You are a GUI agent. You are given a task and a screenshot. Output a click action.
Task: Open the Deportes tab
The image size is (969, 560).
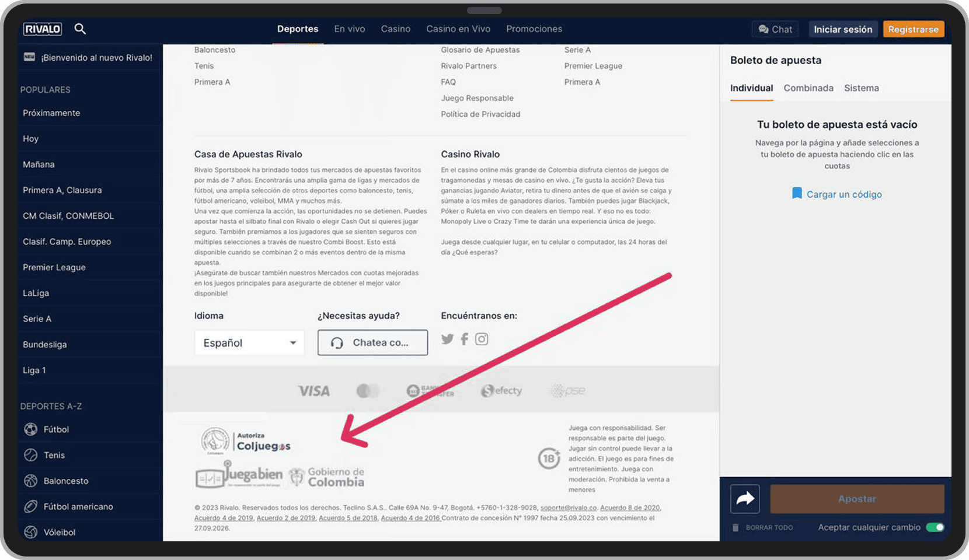(298, 29)
